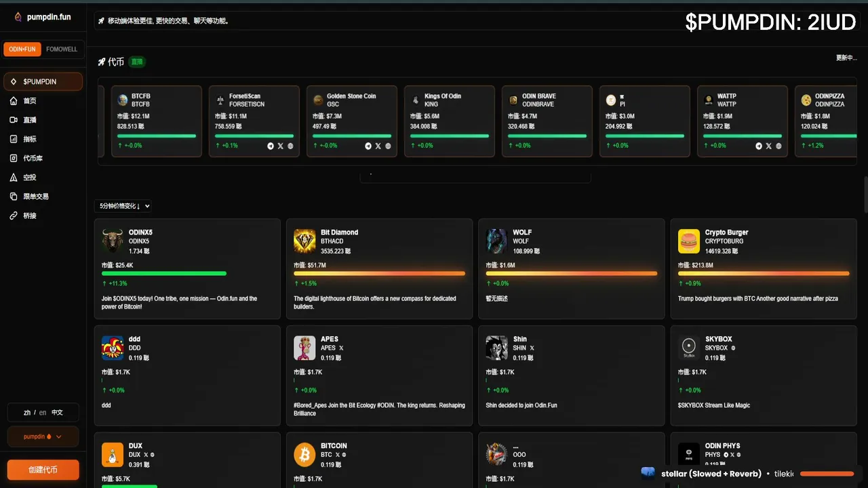Open Golden Stone Coin's X icon
Image resolution: width=868 pixels, height=488 pixels.
tap(378, 146)
